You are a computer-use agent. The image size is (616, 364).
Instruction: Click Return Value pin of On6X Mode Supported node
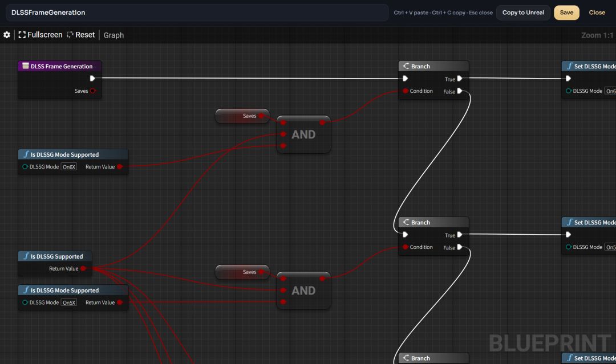coord(120,167)
